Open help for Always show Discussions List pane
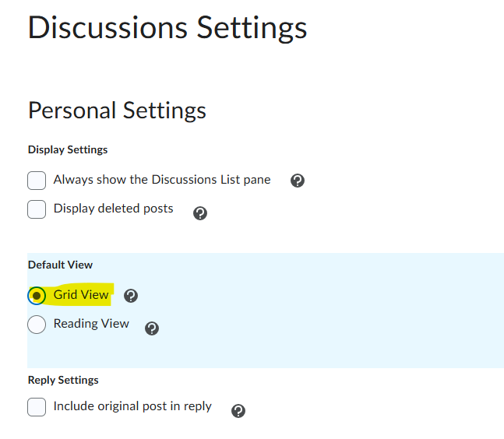 click(297, 181)
